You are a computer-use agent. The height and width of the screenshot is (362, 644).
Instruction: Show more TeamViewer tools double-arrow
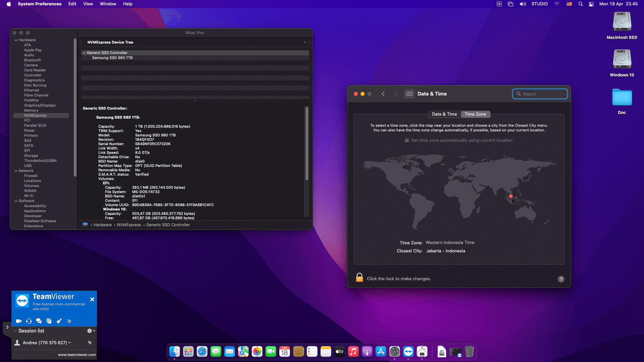(x=69, y=321)
